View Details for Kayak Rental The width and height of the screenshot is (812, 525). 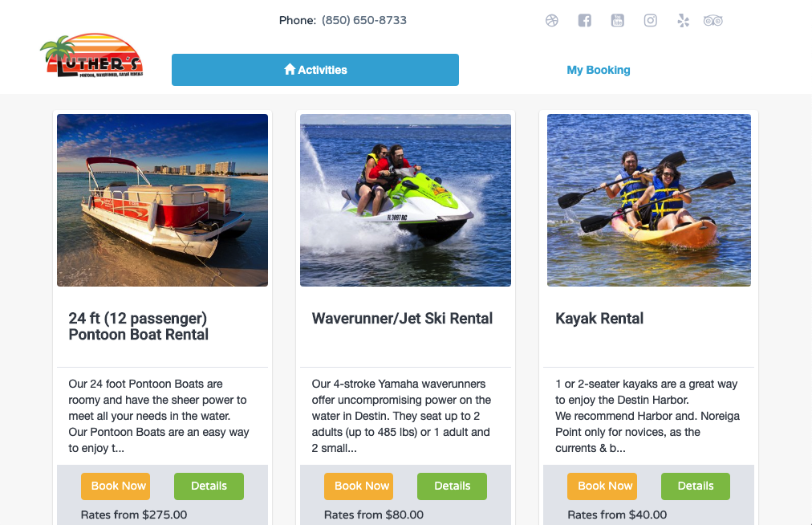coord(696,486)
